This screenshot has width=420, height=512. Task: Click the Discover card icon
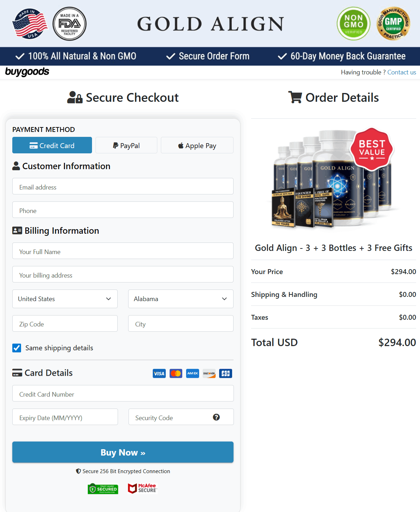209,373
